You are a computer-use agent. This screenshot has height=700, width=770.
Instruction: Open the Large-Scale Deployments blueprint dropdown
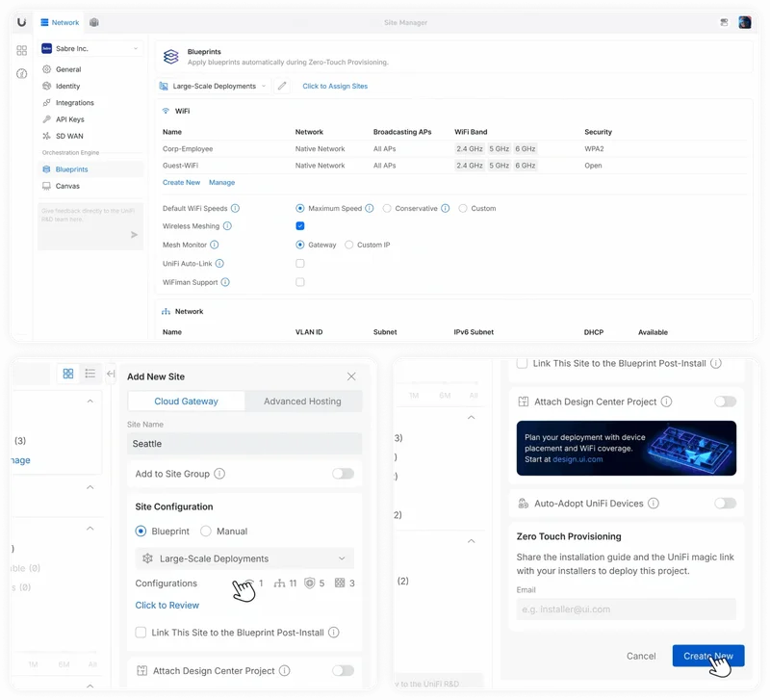(213, 86)
